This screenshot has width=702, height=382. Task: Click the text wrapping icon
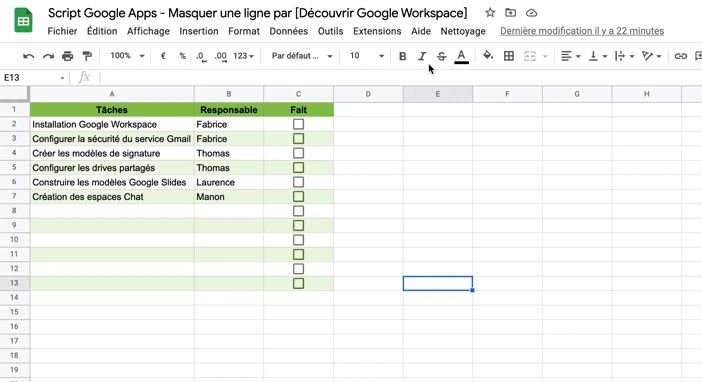tap(620, 56)
